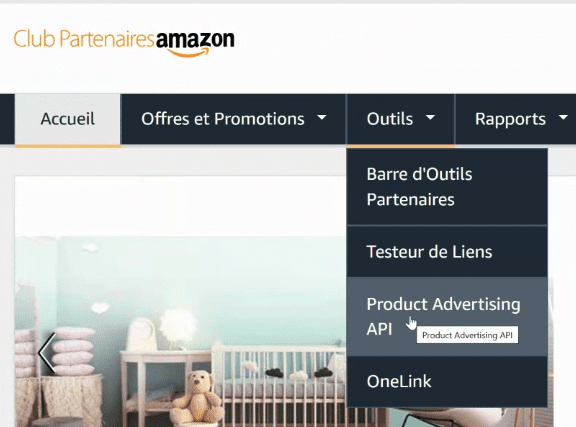Expand the Rapports dropdown arrow
This screenshot has height=427, width=576.
coord(563,118)
